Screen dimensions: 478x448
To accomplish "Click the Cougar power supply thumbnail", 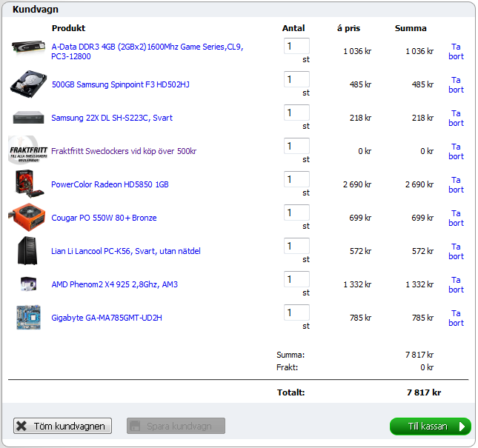I will (x=27, y=217).
